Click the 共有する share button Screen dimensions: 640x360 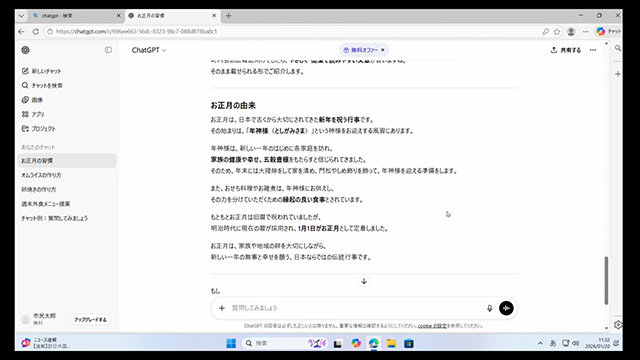(566, 50)
